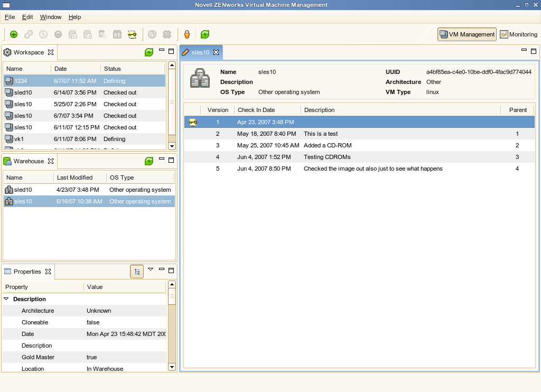Viewport: 541px width, 392px height.
Task: Select version 4 Testing CDROMs row
Action: click(327, 157)
